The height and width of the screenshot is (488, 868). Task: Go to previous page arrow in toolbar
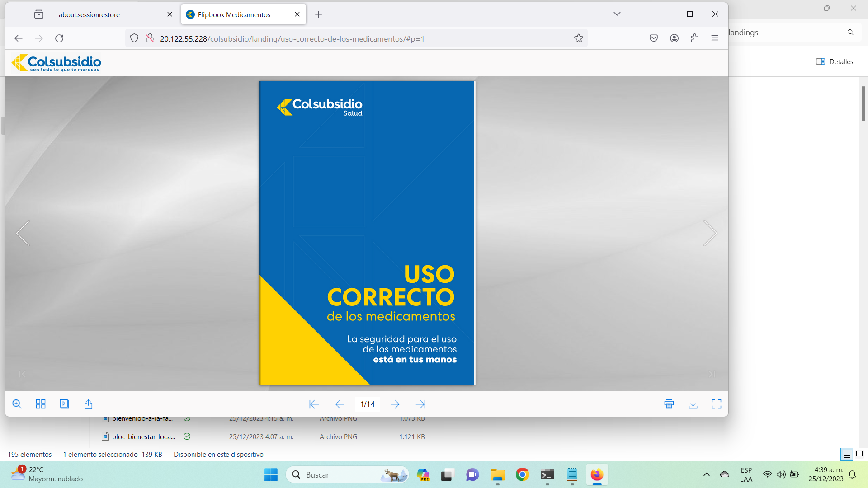[340, 404]
